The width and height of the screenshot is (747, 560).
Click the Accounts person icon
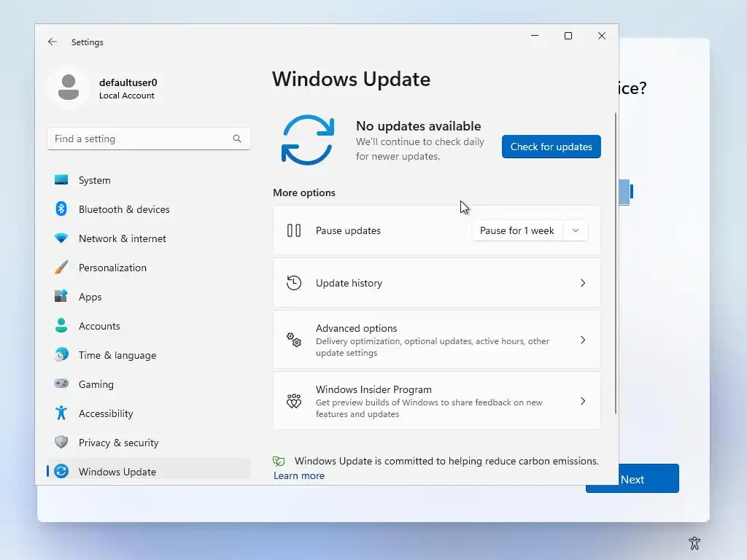click(x=61, y=326)
